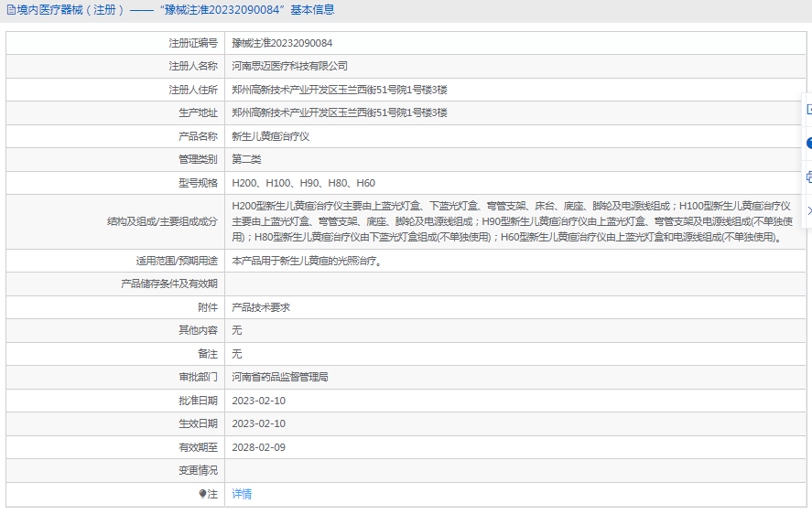
Task: Open the 详情 link in the 注 row
Action: [242, 494]
